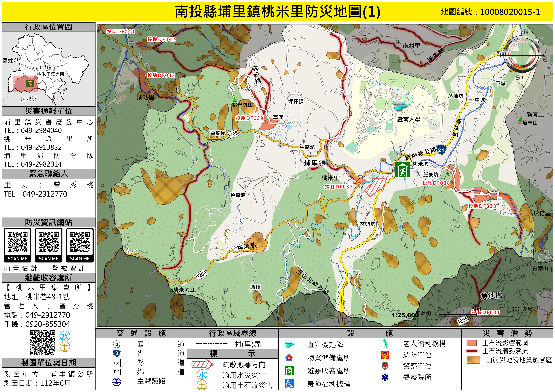Click the 投縣DF039 debris flow label
Viewport: 555px width, 392px height.
pos(249,118)
